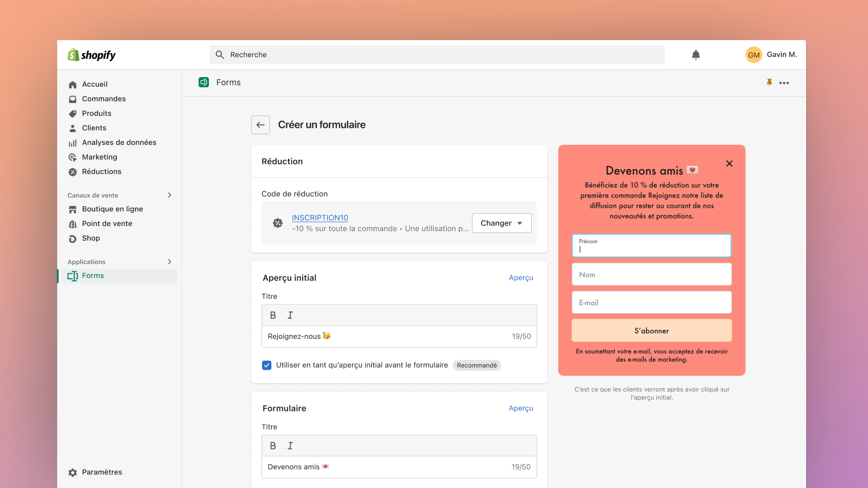Open INSCRIPTION10 discount code link
Image resolution: width=868 pixels, height=488 pixels.
click(320, 217)
